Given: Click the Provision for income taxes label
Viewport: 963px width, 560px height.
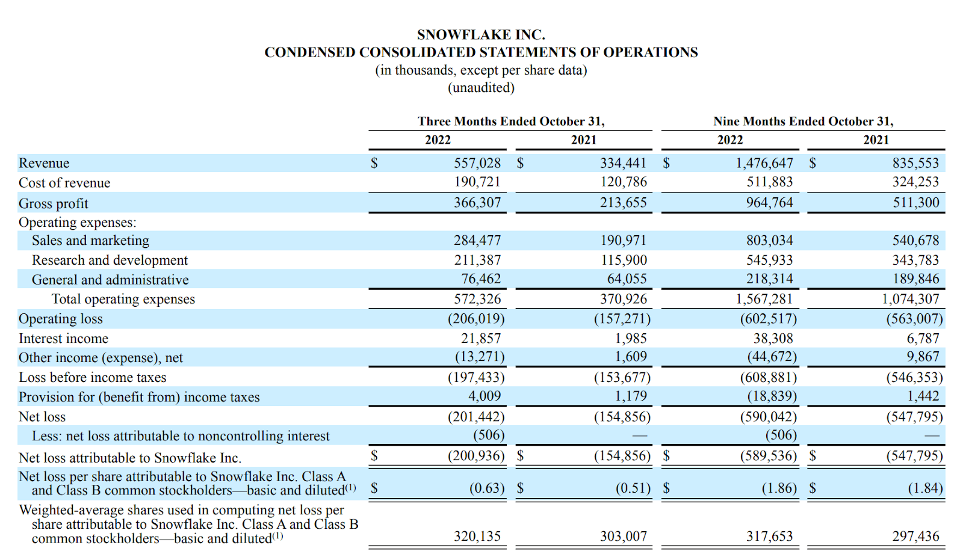Looking at the screenshot, I should pos(139,397).
